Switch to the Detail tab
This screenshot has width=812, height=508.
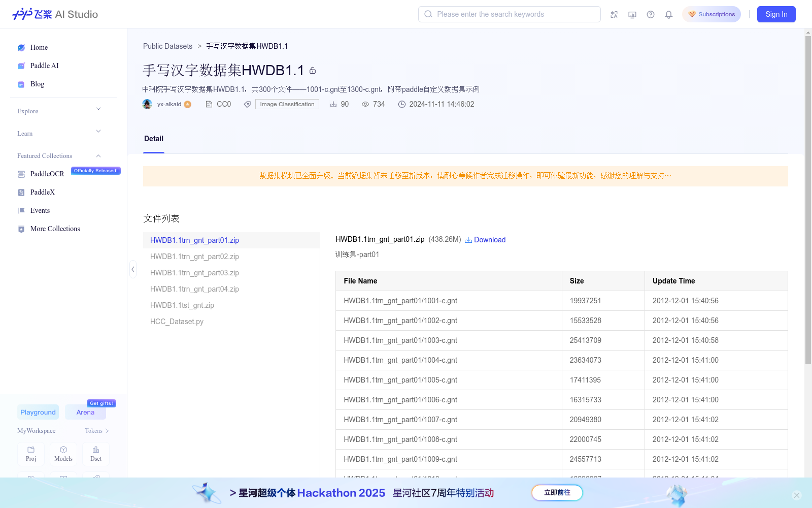(154, 139)
